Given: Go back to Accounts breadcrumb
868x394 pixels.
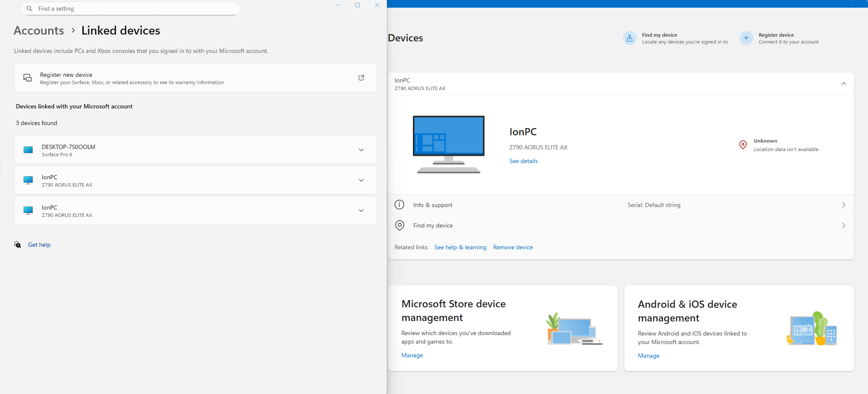Looking at the screenshot, I should (39, 31).
